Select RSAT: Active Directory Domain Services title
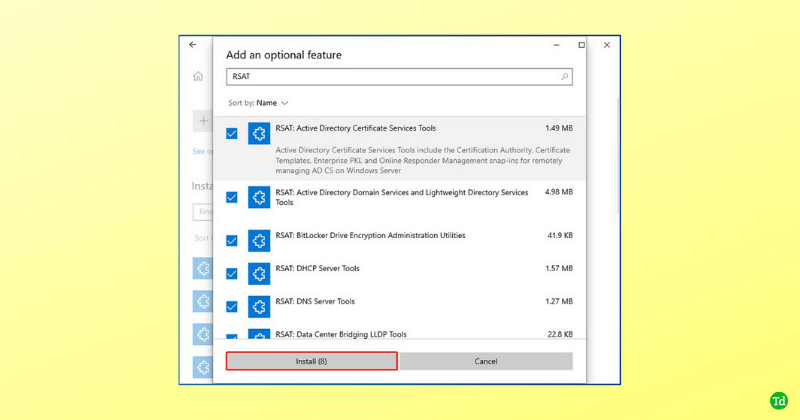800x420 pixels. click(402, 197)
